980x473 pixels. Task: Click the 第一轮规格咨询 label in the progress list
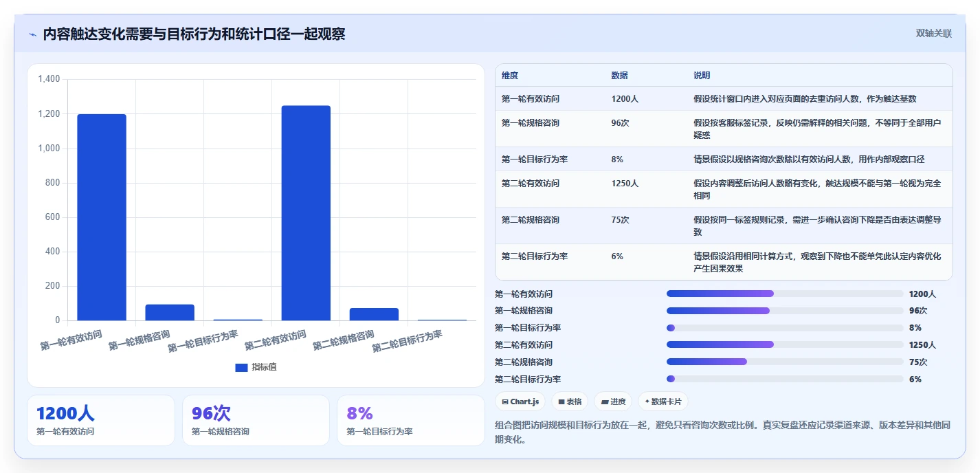point(524,311)
